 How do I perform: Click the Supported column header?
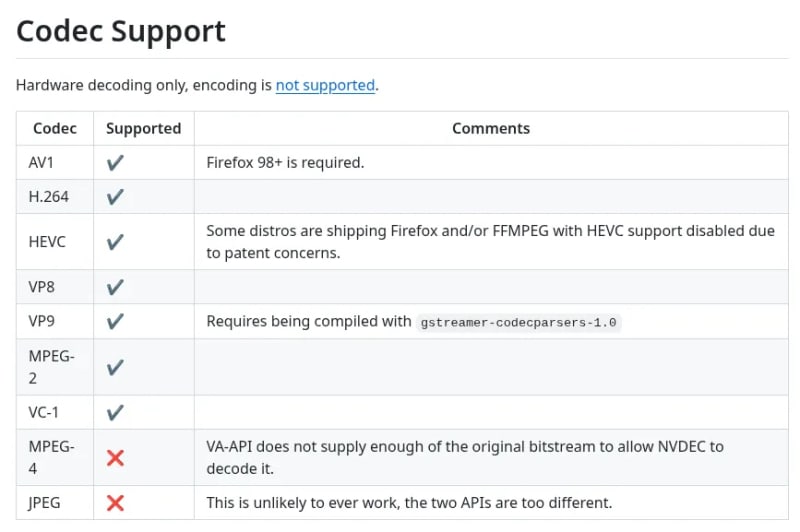click(143, 129)
